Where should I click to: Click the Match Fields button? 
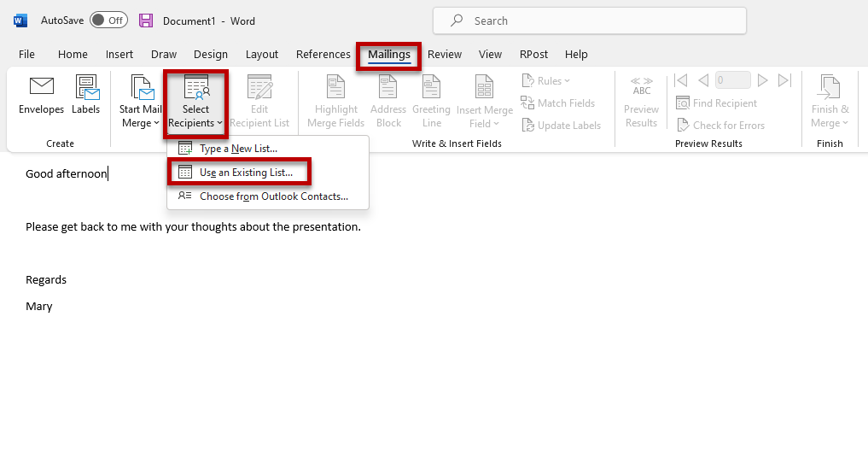tap(558, 103)
